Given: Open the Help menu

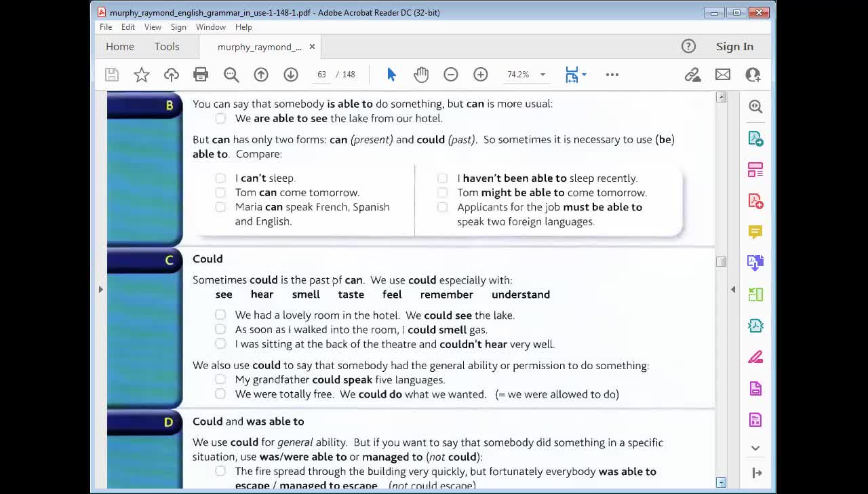Looking at the screenshot, I should point(243,27).
